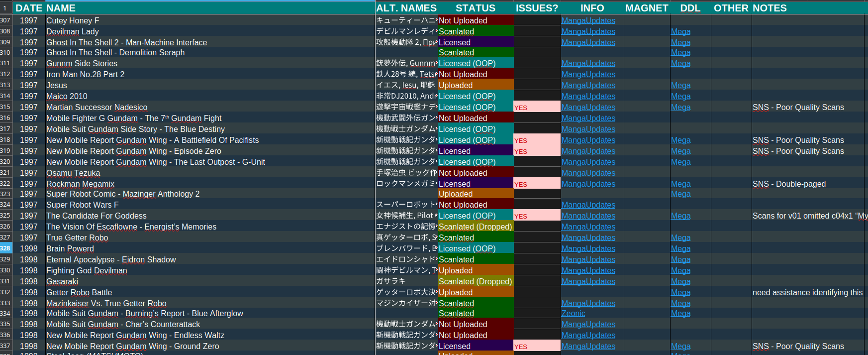
Task: Select alt. names cell for Gasaraki row
Action: tap(406, 281)
